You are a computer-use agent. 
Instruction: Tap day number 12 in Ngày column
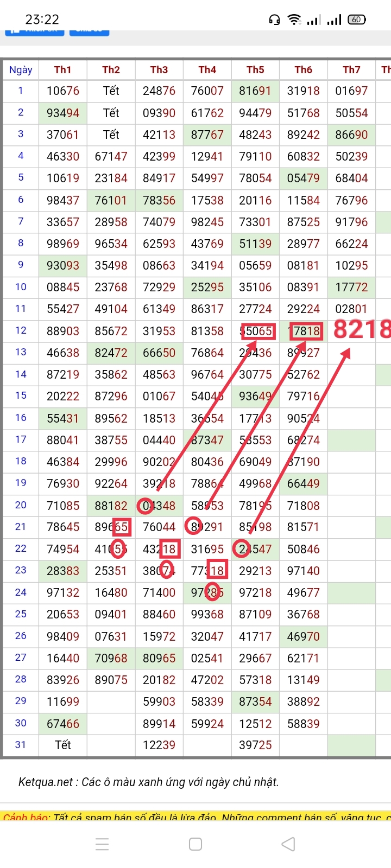click(21, 330)
